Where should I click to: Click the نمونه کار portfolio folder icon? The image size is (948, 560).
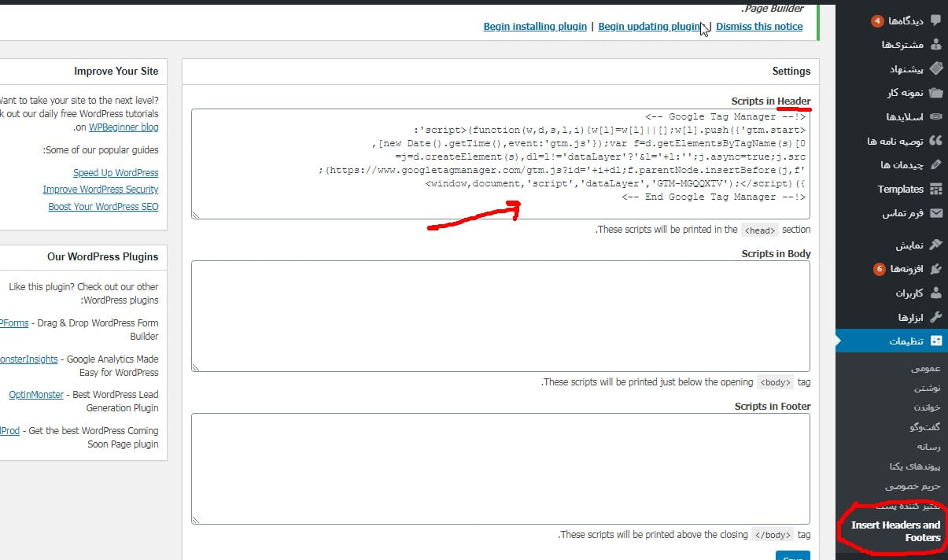pyautogui.click(x=935, y=93)
